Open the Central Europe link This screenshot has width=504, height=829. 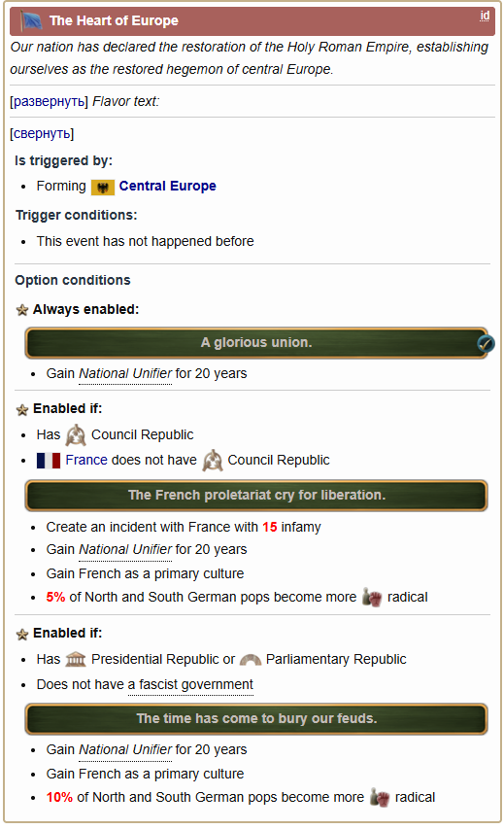click(167, 186)
